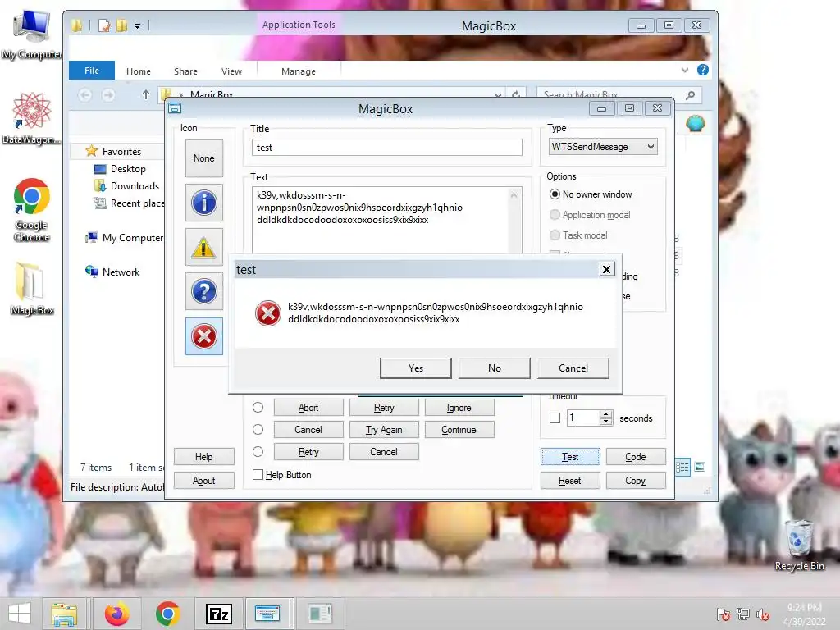Open Downloads in Explorer favorites
840x630 pixels.
coord(126,186)
